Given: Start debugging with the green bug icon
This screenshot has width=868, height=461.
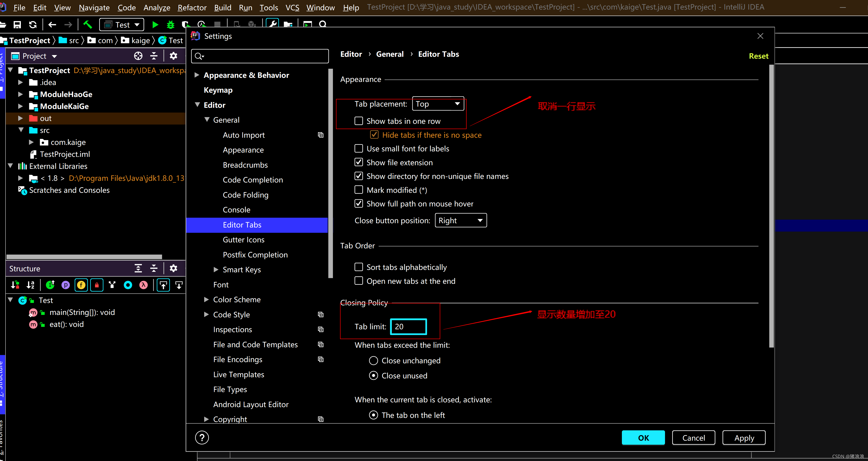Looking at the screenshot, I should coord(170,25).
